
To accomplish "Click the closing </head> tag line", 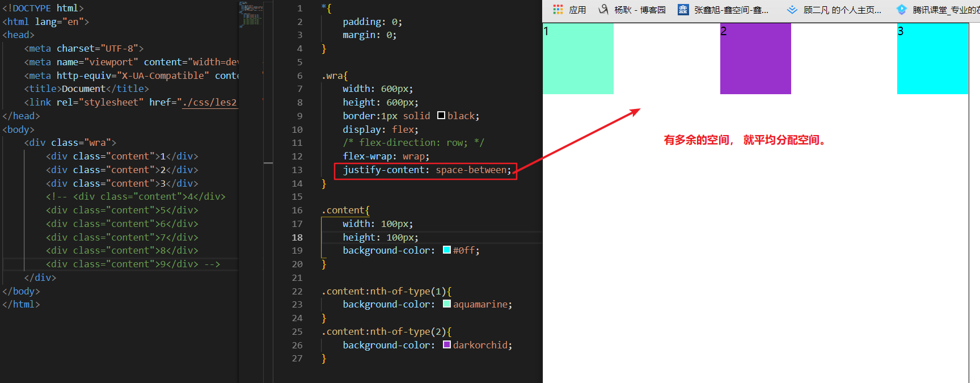I will coord(21,116).
